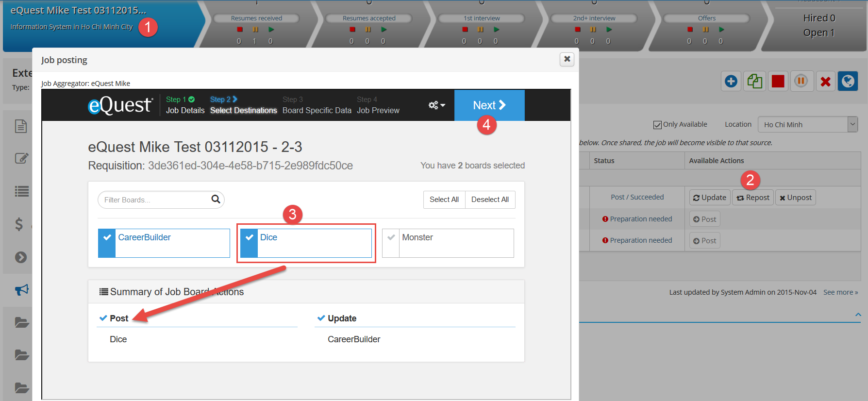
Task: Click Dice under the Post summary
Action: [x=118, y=339]
